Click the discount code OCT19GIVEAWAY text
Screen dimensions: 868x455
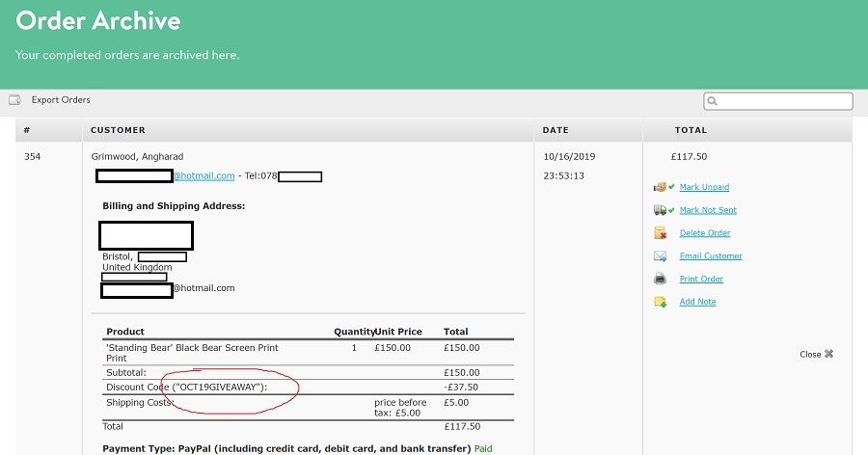point(220,387)
